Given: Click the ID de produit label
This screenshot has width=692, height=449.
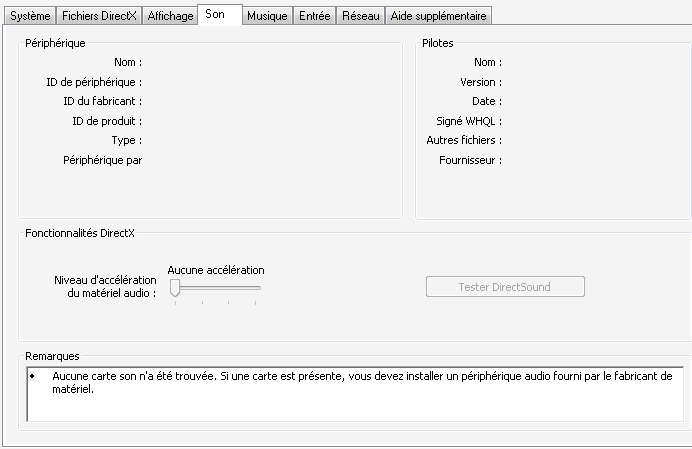Looking at the screenshot, I should 107,121.
